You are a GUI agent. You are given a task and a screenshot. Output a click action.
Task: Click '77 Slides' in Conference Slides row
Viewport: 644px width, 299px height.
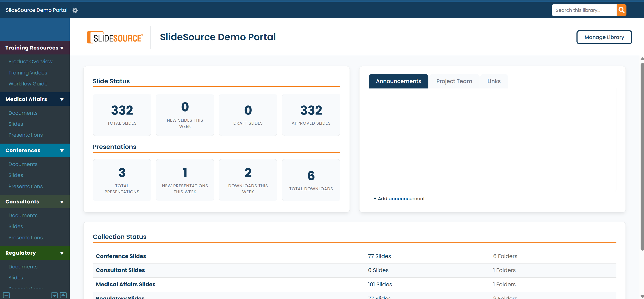(379, 256)
